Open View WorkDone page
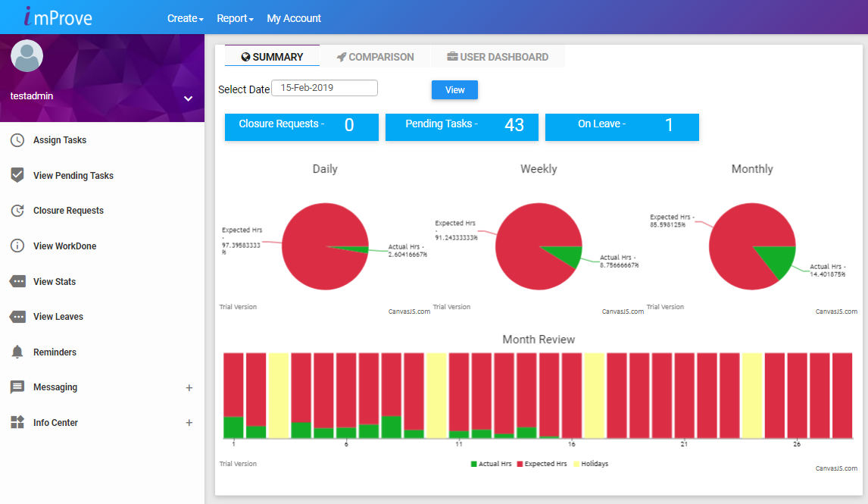Screen dimensions: 868x504 coord(65,246)
